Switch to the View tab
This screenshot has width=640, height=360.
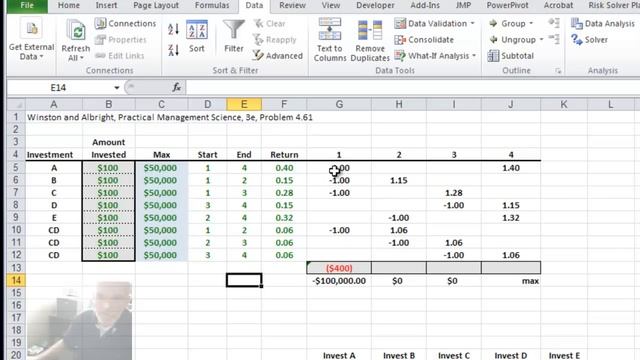tap(331, 5)
